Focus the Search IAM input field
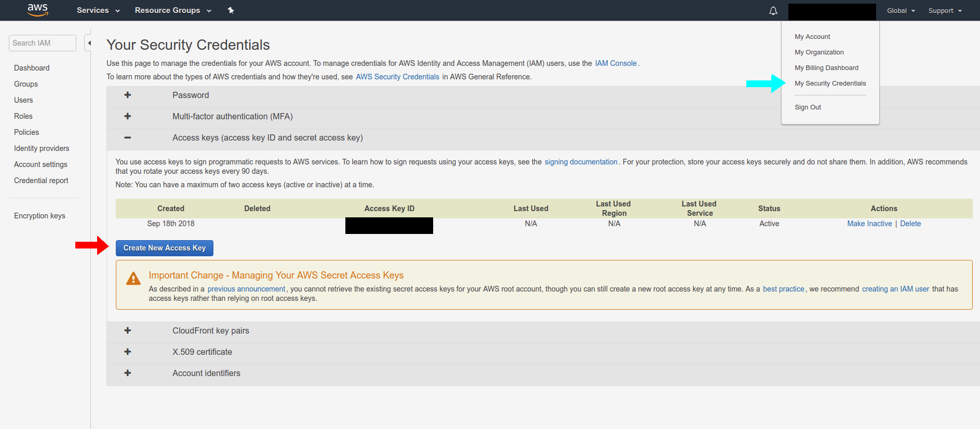Image resolution: width=980 pixels, height=429 pixels. (x=43, y=43)
